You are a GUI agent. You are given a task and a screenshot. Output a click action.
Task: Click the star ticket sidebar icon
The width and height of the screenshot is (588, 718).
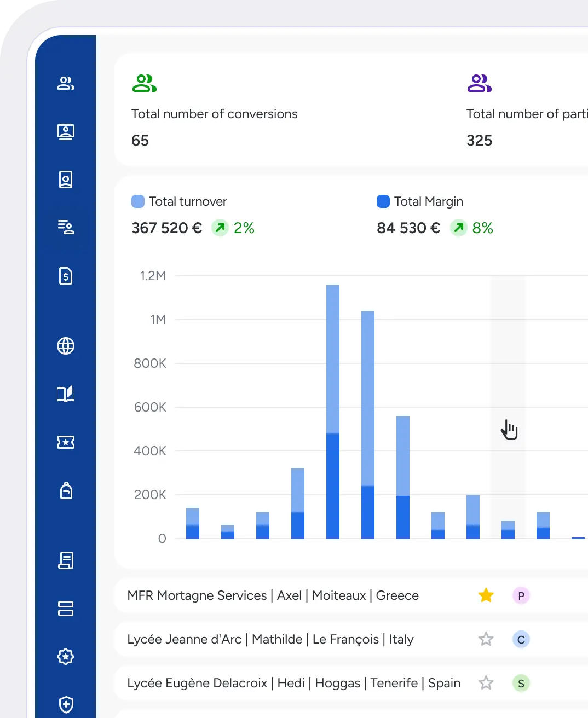66,442
